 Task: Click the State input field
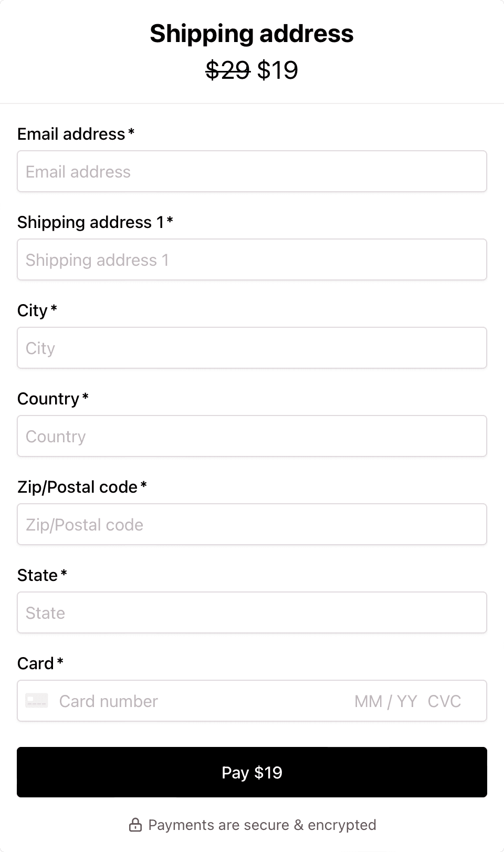252,612
